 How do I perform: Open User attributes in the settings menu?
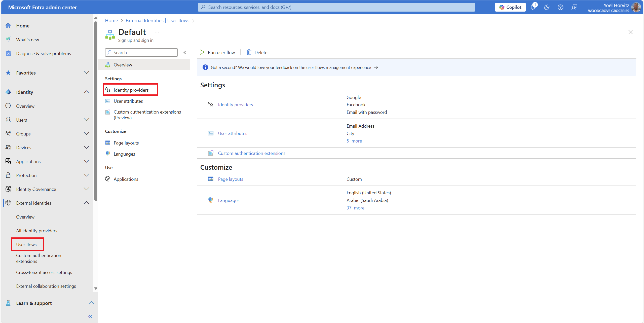coord(128,101)
